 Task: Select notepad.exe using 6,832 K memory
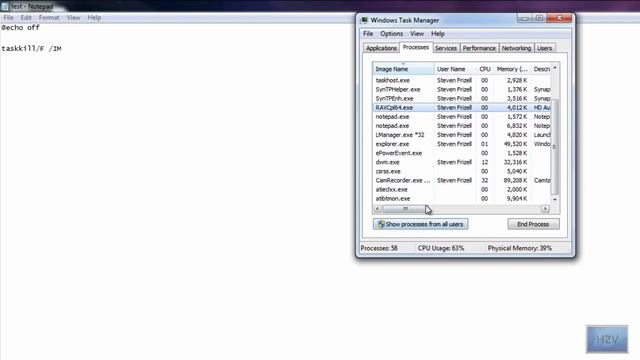tap(462, 126)
